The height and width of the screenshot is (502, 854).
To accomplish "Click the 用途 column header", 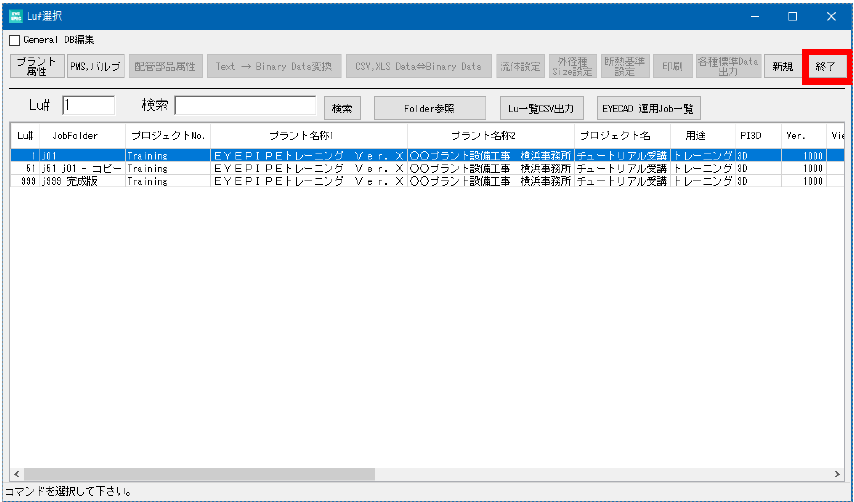I will (702, 136).
